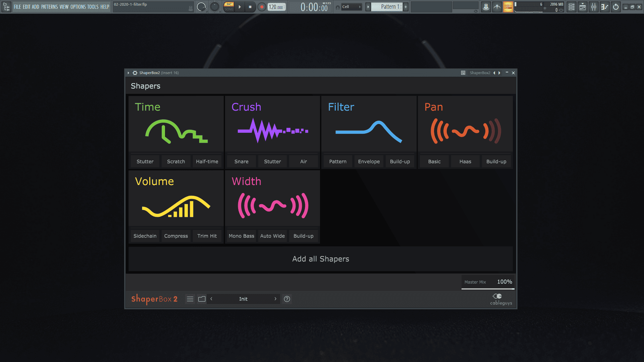644x362 pixels.
Task: Open the plugin options gear icon
Action: tap(135, 73)
